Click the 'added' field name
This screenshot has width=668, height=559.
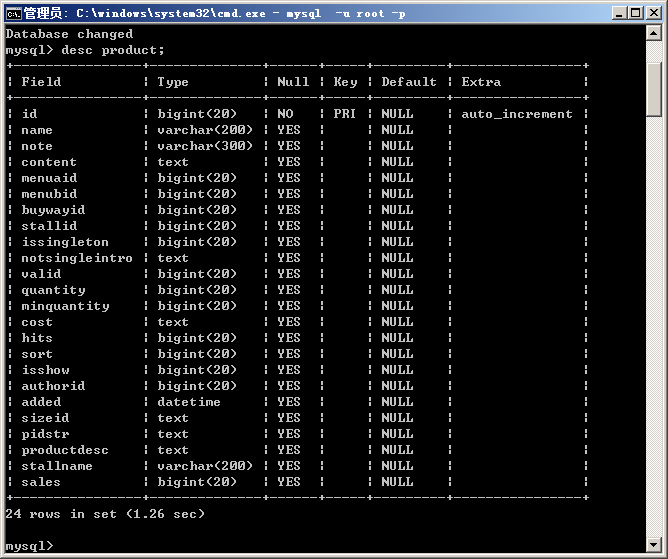point(41,402)
